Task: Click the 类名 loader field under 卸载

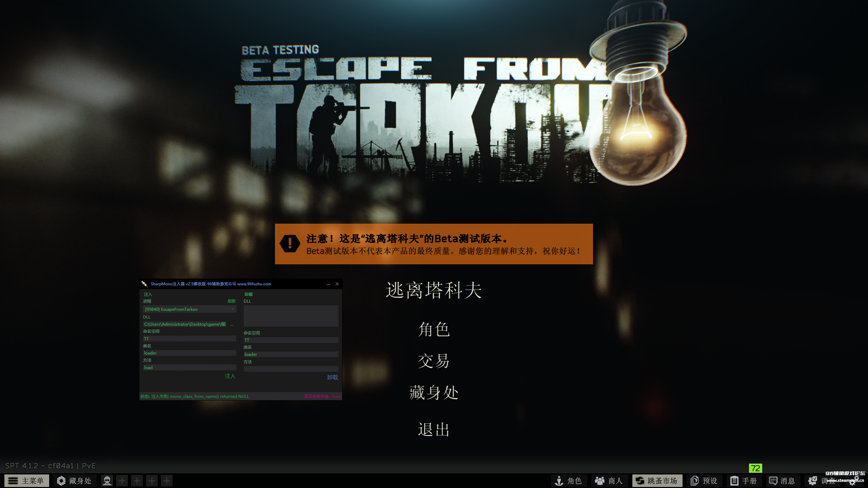Action: pos(291,354)
